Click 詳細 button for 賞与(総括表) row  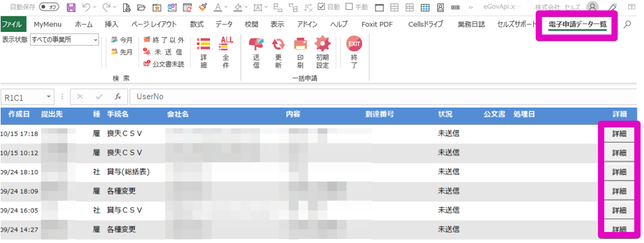coord(619,171)
